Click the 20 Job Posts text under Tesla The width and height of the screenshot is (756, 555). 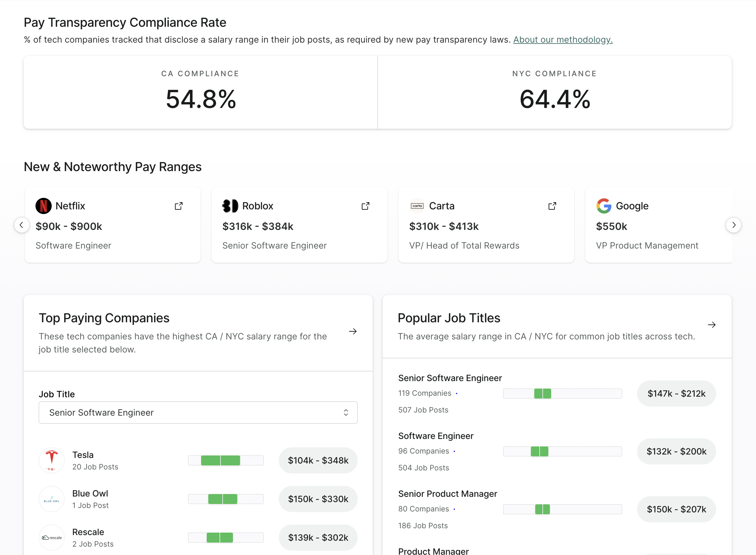[95, 467]
